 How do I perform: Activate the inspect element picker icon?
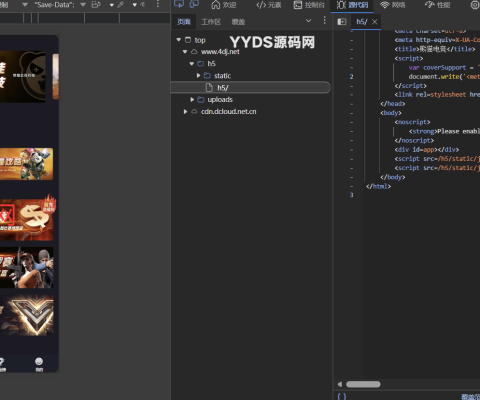tap(179, 4)
